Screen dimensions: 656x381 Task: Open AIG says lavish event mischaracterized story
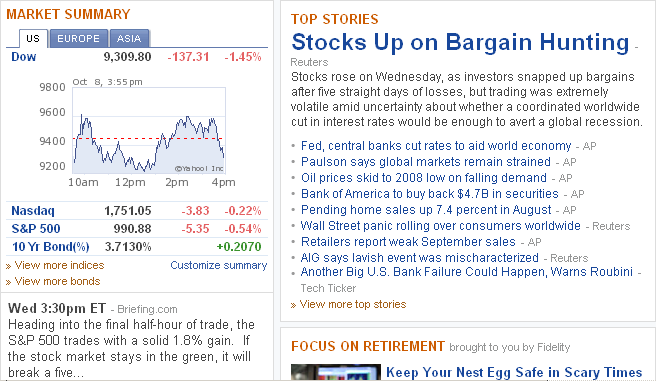click(x=420, y=257)
